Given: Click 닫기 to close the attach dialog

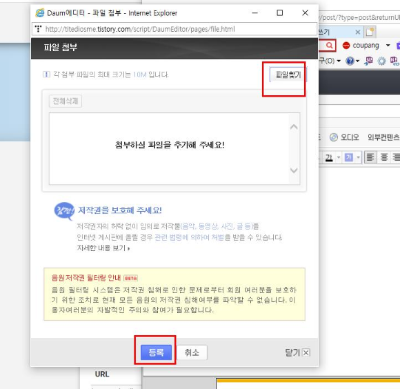Looking at the screenshot, I should coord(297,352).
